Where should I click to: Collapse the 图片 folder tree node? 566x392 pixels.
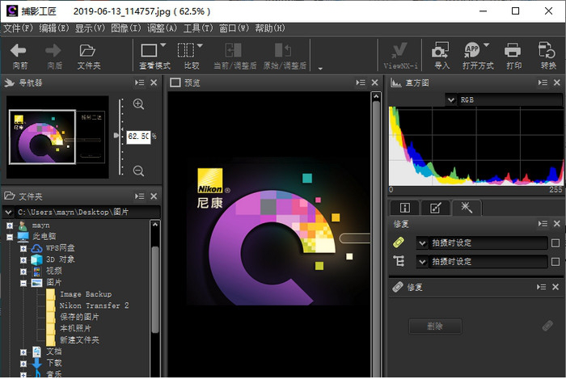coord(24,283)
